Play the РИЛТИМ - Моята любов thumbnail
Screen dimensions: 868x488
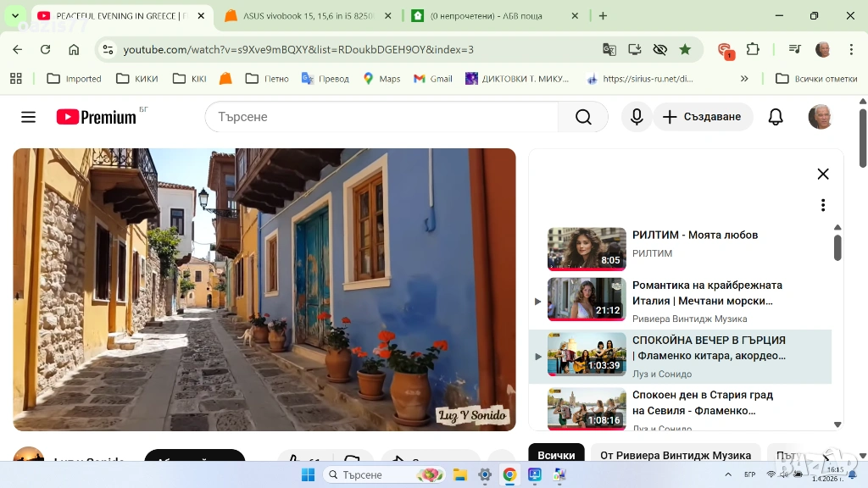click(587, 247)
